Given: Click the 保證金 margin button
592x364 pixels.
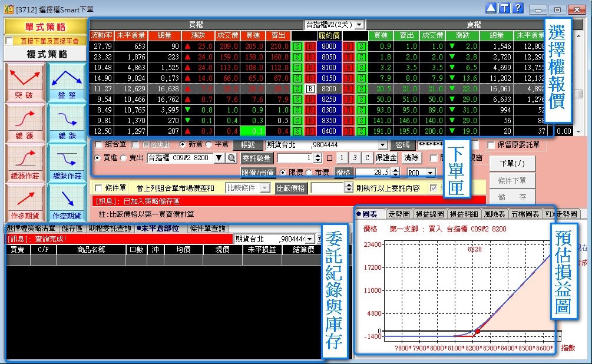Looking at the screenshot, I should [386, 158].
